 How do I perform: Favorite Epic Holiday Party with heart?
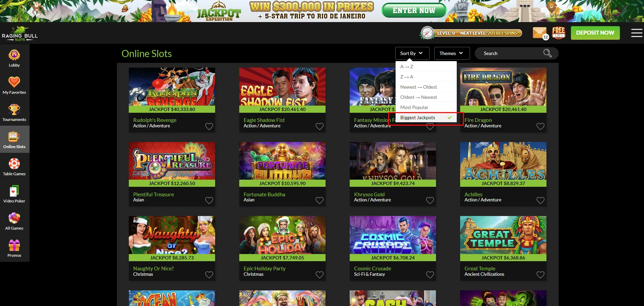(319, 275)
